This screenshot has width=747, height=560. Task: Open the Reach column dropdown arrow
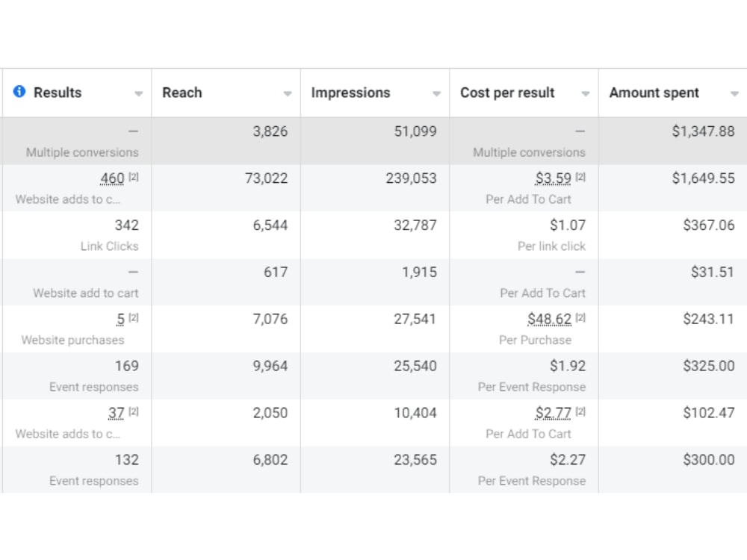288,93
